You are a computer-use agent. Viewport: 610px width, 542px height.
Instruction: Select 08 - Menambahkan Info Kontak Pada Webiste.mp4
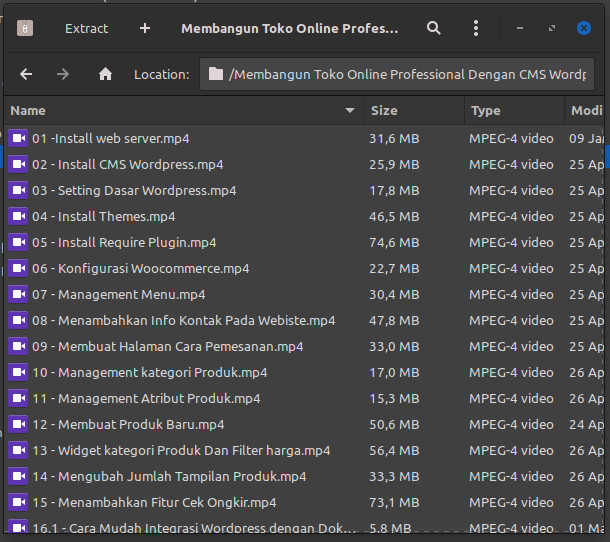(184, 321)
